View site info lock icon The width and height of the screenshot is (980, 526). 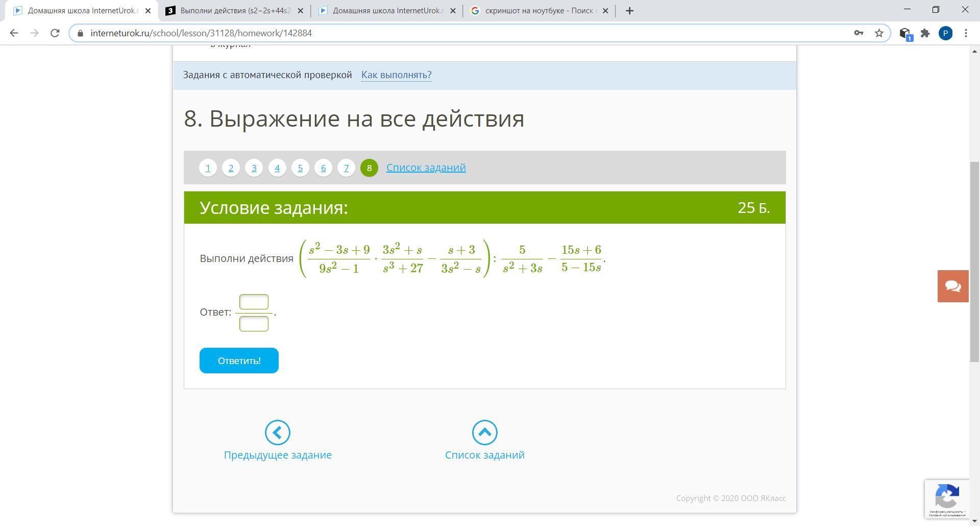pyautogui.click(x=80, y=33)
